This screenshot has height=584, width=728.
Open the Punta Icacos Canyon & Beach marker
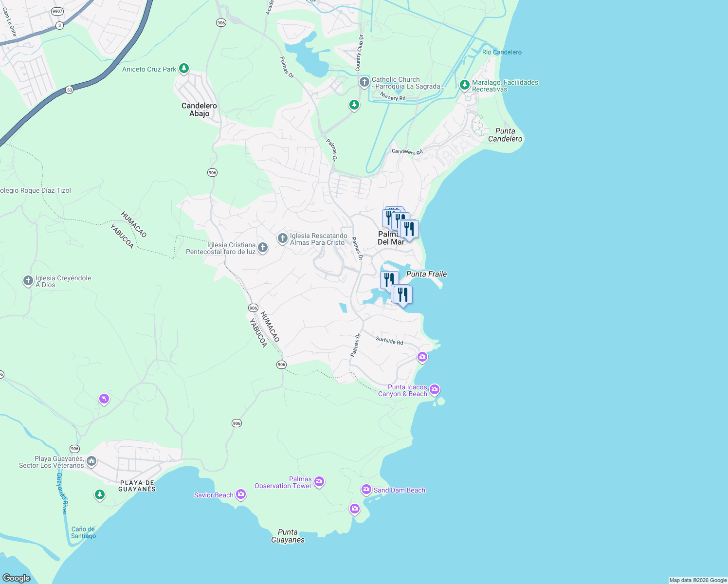coord(435,389)
